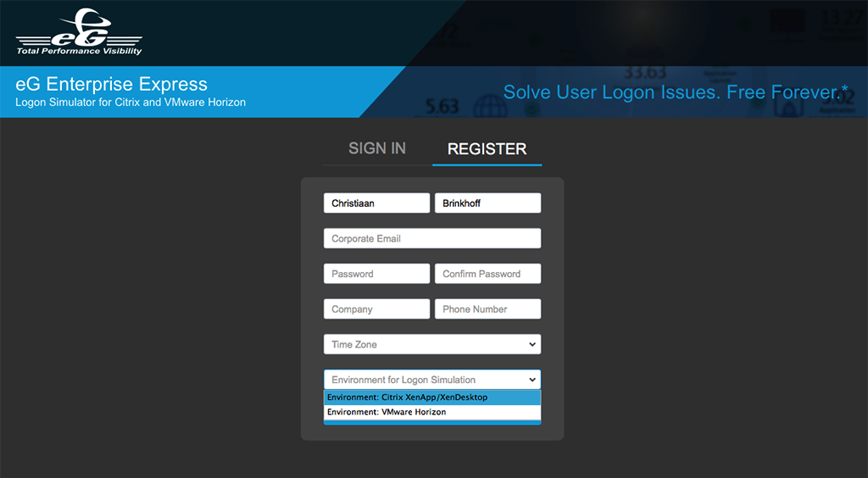The width and height of the screenshot is (868, 478).
Task: Click the Solve User Logon Issues slogan
Action: click(676, 92)
